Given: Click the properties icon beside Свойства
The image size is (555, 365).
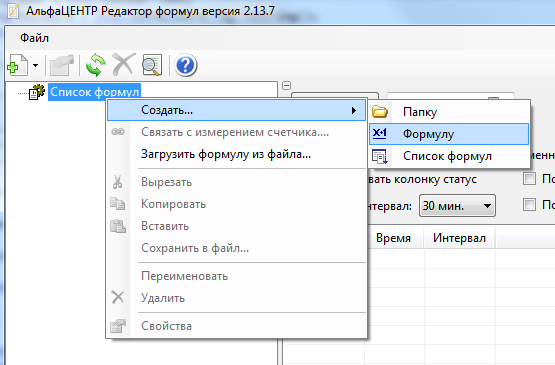Looking at the screenshot, I should click(118, 326).
